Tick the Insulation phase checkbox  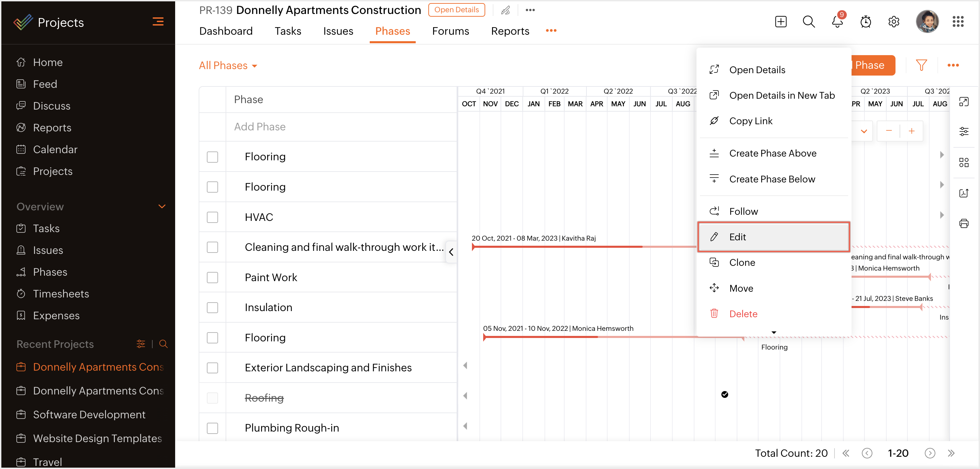pyautogui.click(x=212, y=307)
